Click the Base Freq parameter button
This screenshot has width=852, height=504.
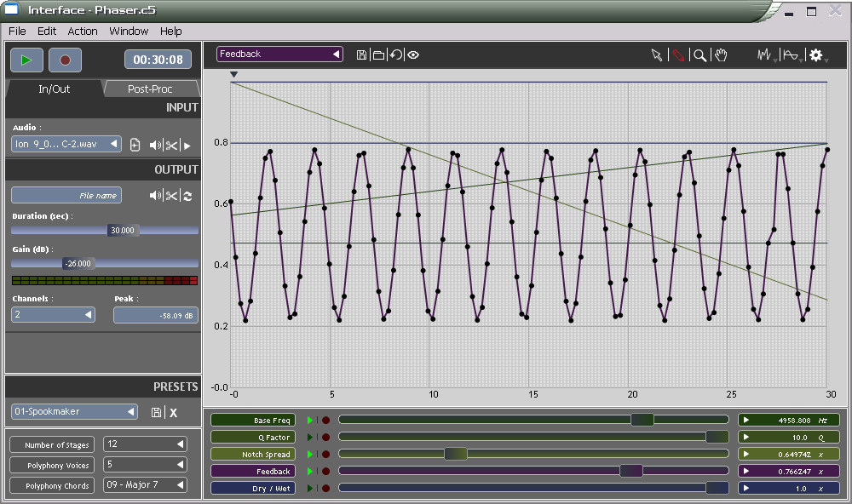tap(253, 420)
